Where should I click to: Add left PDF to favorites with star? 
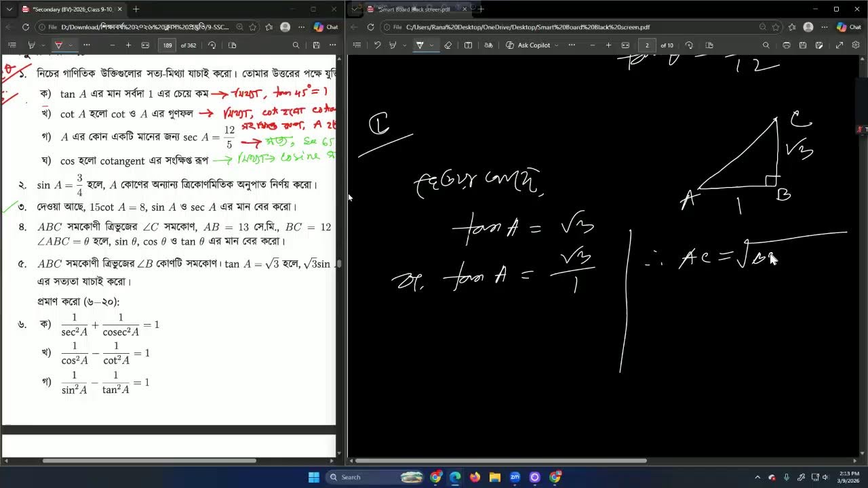tap(252, 27)
